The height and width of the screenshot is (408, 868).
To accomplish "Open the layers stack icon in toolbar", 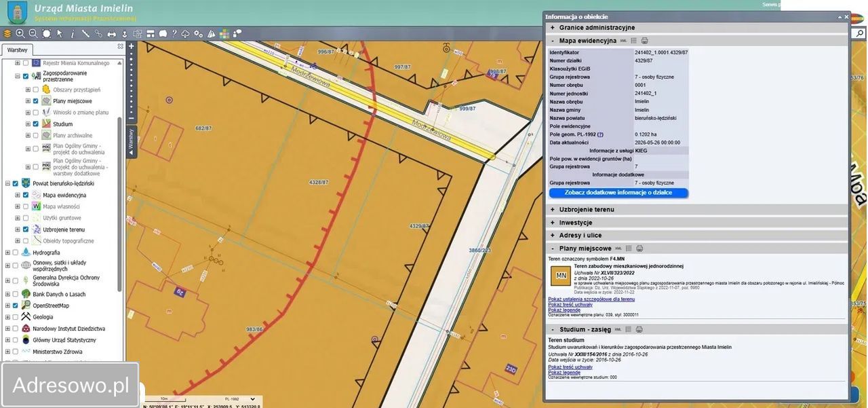I will click(7, 33).
